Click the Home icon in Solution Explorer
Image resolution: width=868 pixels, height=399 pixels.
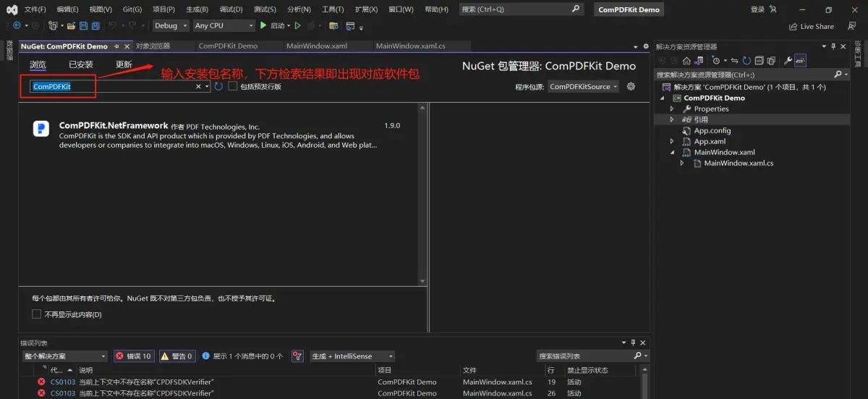686,60
